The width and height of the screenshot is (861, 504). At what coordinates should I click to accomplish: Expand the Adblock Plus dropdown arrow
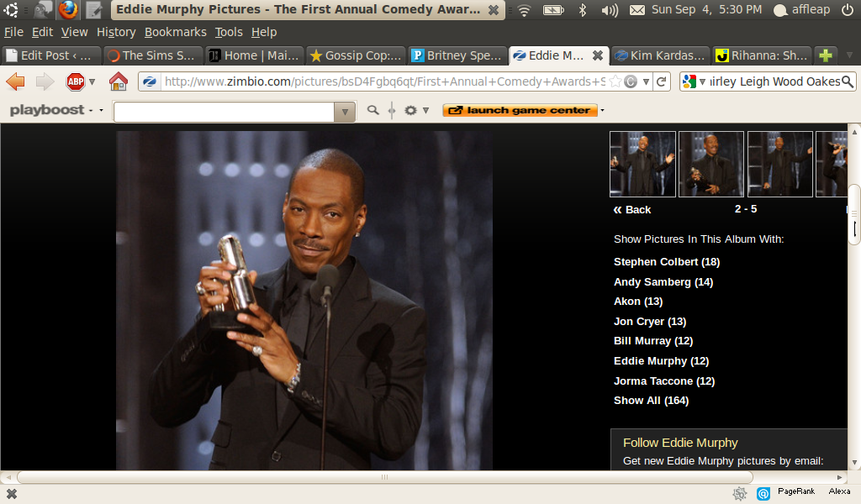point(92,81)
